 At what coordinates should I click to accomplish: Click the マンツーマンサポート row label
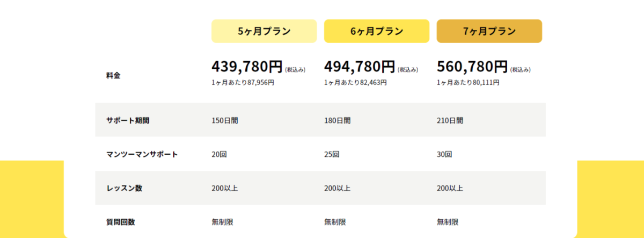(x=142, y=154)
